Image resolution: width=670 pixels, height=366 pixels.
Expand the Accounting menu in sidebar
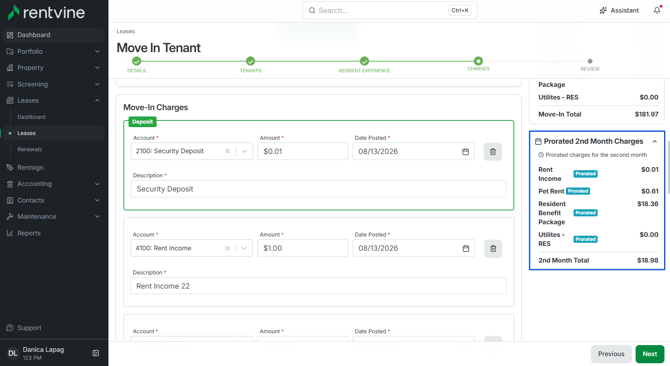click(x=53, y=184)
